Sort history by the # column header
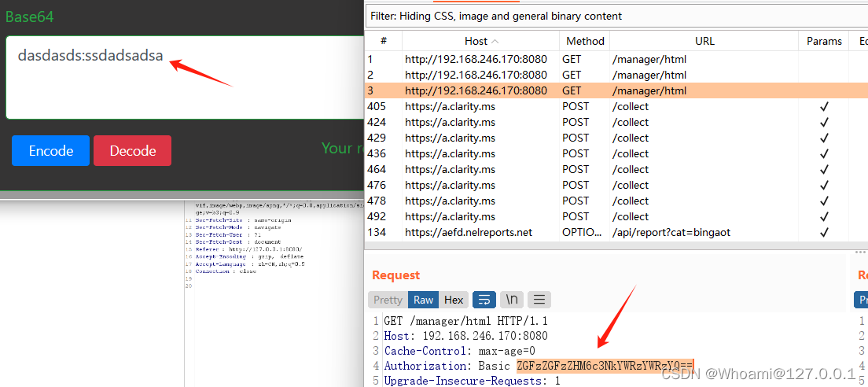The width and height of the screenshot is (868, 387). 383,41
